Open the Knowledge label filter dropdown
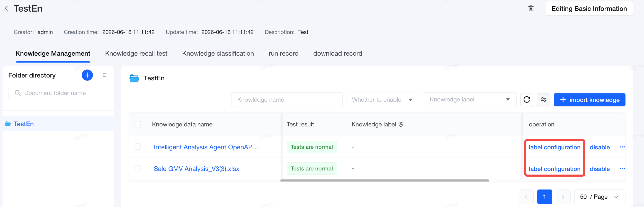 point(470,100)
